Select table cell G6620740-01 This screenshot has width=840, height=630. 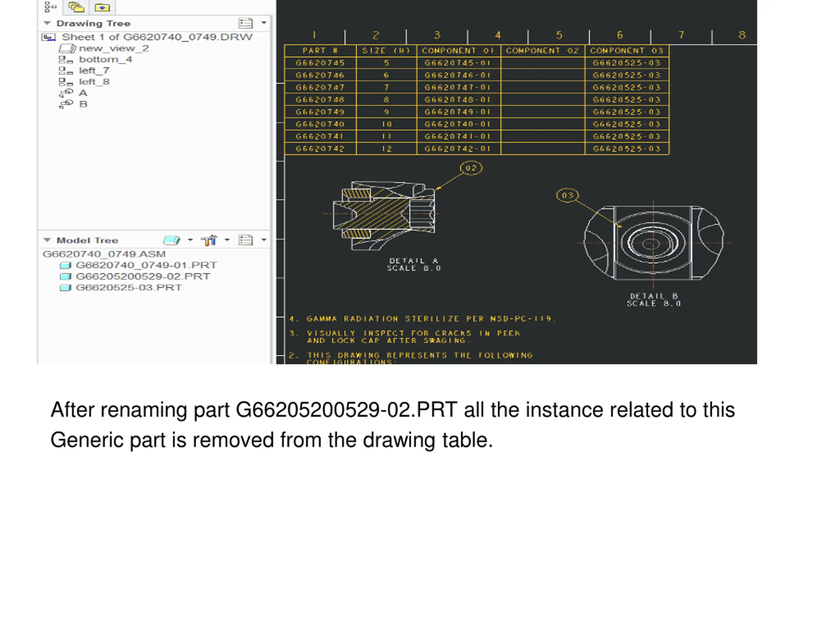click(458, 124)
